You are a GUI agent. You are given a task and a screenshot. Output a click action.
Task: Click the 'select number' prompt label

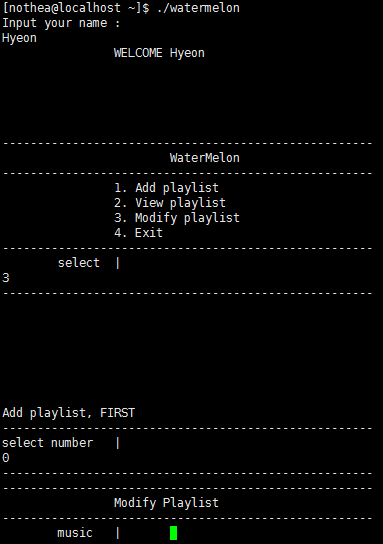[48, 443]
